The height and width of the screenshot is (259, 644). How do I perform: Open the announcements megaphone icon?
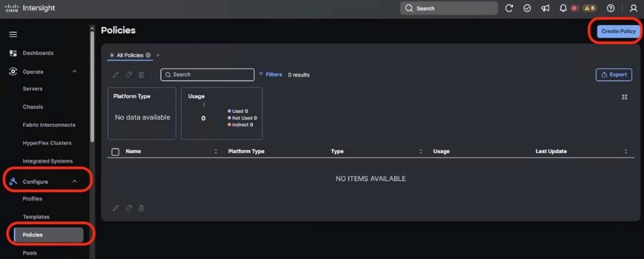545,8
